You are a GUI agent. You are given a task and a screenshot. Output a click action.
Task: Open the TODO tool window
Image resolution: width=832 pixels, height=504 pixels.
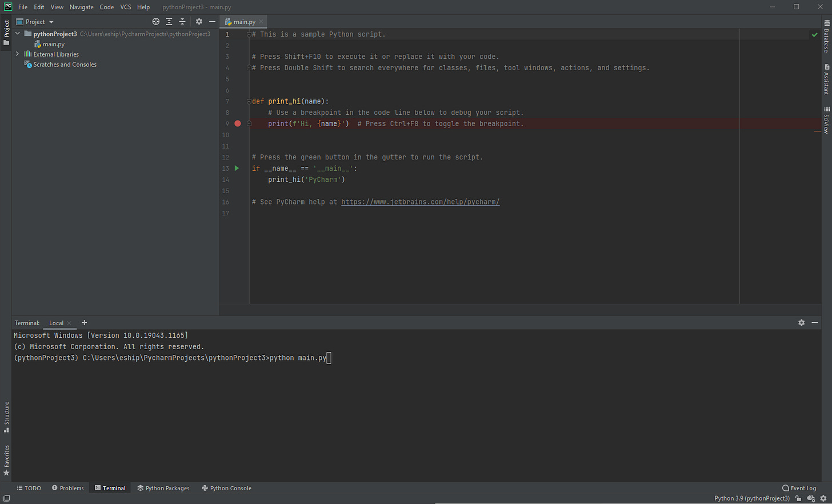pos(29,488)
